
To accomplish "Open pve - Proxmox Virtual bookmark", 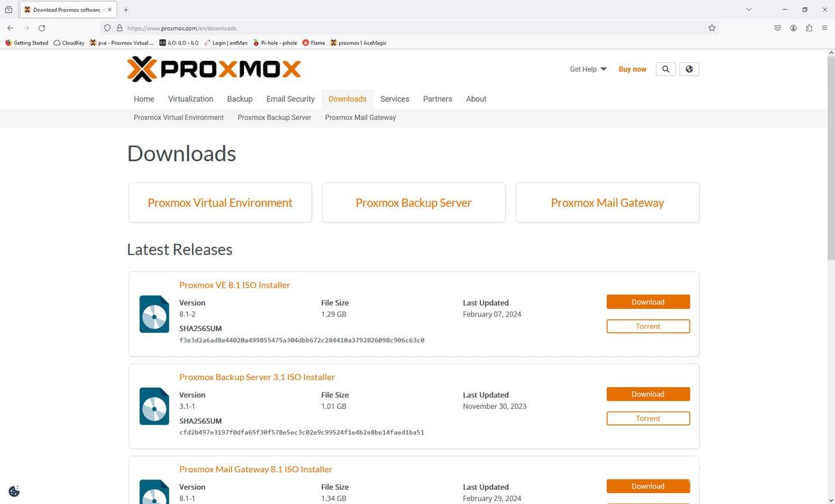I will coord(122,43).
